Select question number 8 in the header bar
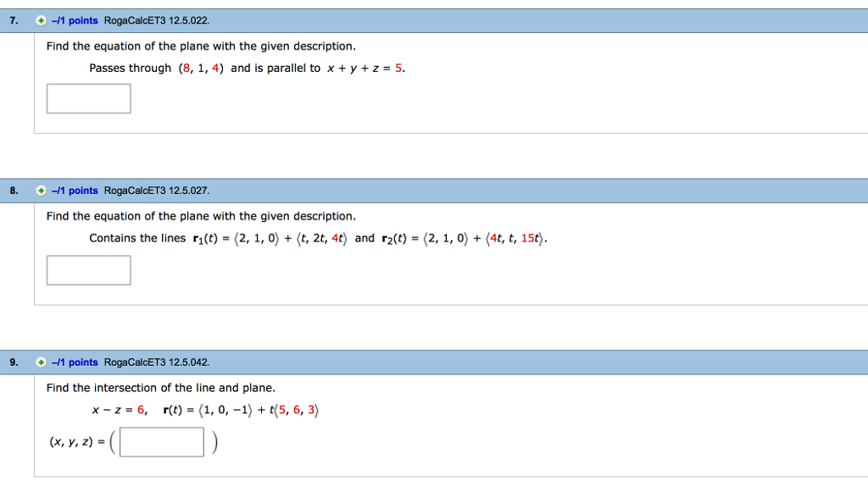The height and width of the screenshot is (487, 868). tap(14, 191)
